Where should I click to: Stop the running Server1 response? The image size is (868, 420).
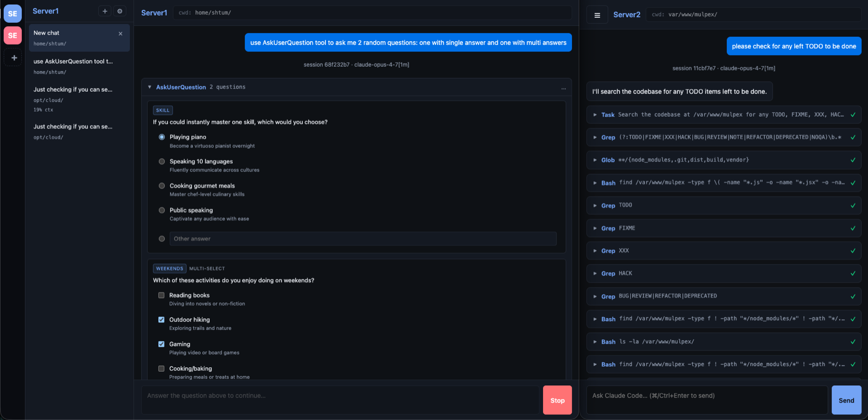pos(557,400)
